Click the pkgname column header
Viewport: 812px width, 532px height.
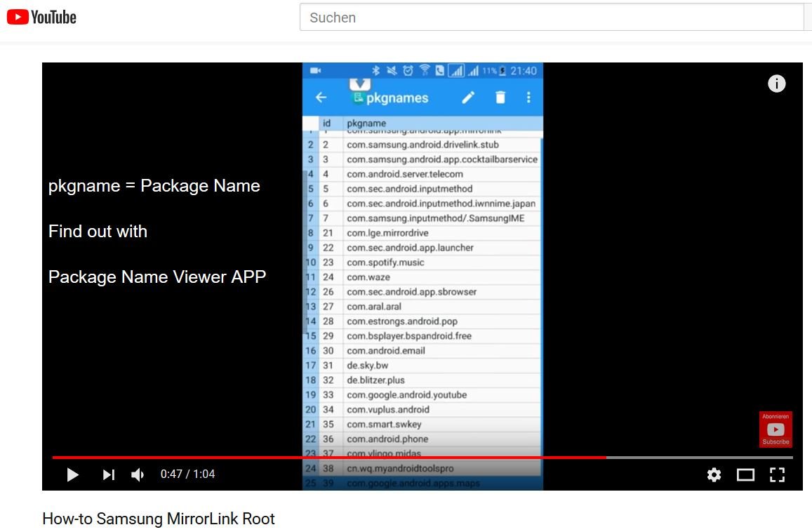366,124
